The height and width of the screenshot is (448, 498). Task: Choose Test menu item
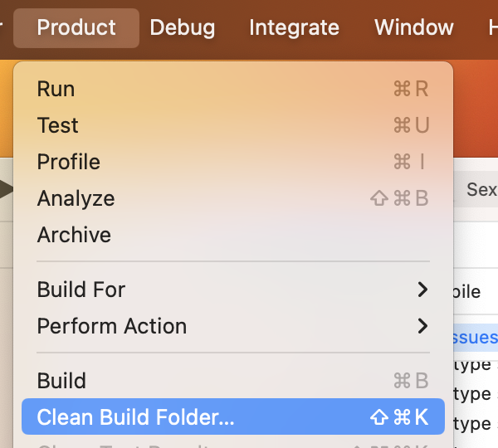pyautogui.click(x=232, y=125)
